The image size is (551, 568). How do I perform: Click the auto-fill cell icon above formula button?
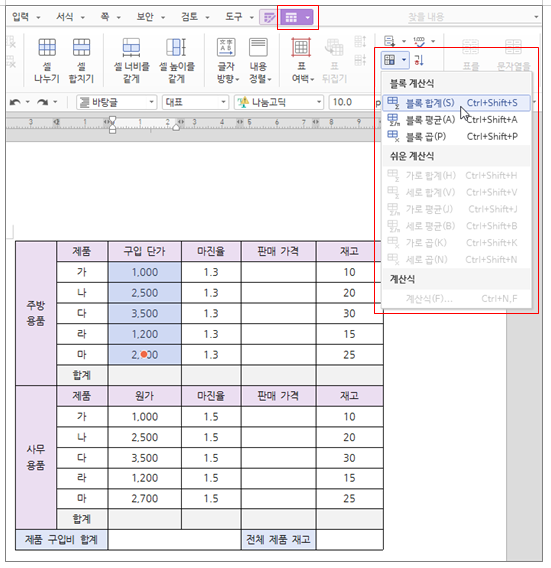coord(389,41)
